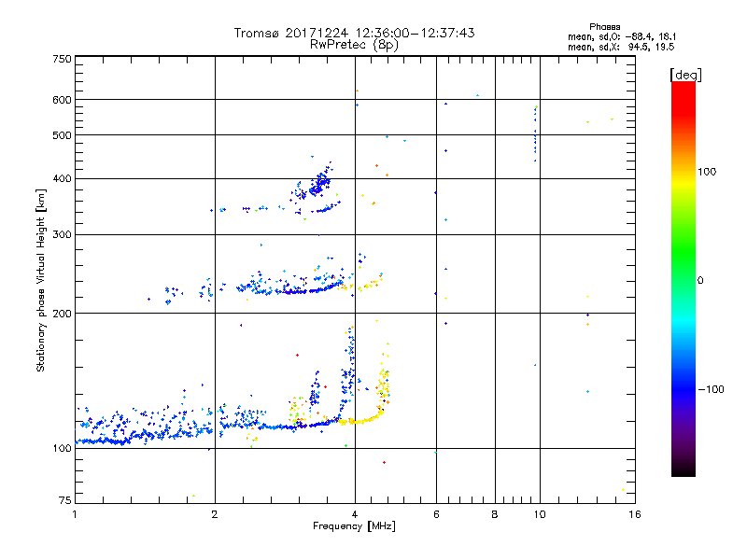Click the y-axis tick label '600'
The height and width of the screenshot is (560, 747).
[x=62, y=100]
